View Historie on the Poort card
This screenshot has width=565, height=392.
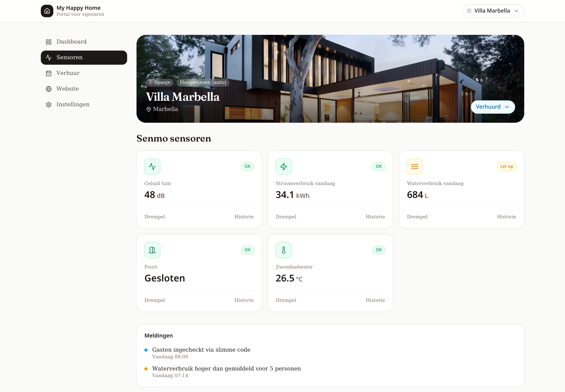pyautogui.click(x=244, y=300)
